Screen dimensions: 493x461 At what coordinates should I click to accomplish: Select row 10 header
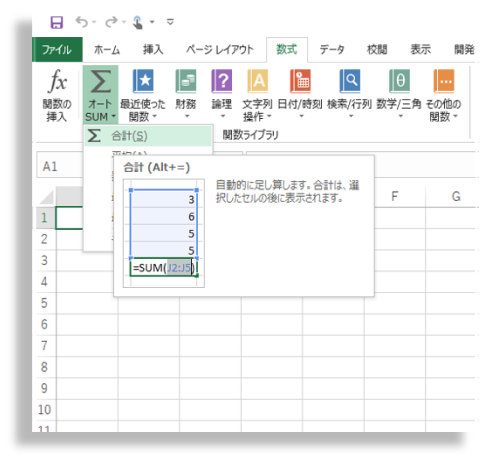[45, 410]
